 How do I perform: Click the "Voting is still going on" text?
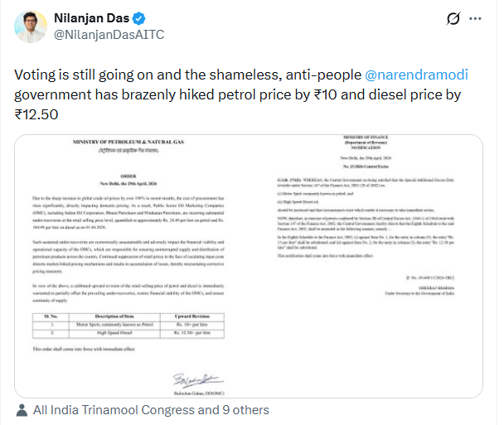coord(86,75)
